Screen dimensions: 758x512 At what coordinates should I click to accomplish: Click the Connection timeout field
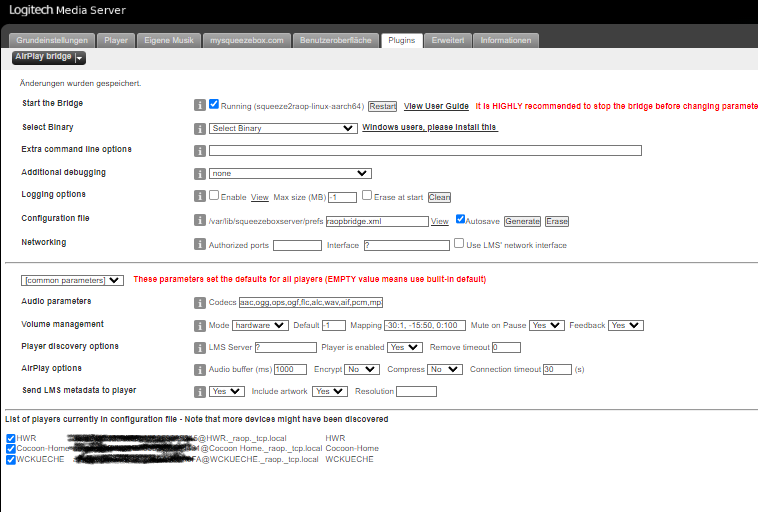[557, 369]
